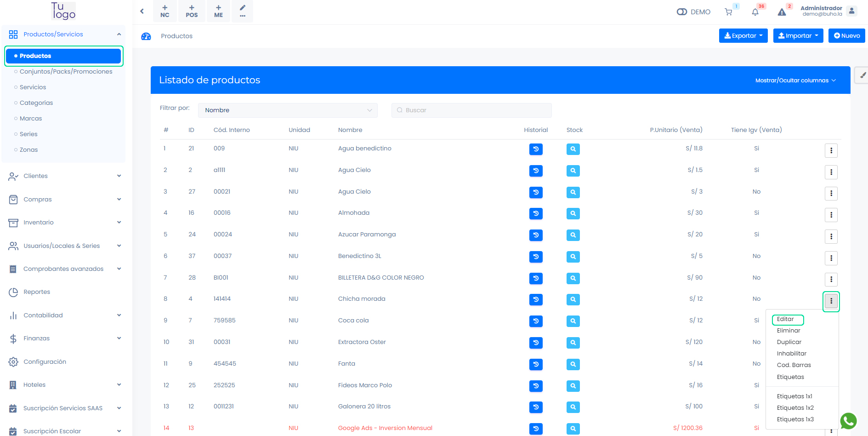868x436 pixels.
Task: Click the POS quick-add button
Action: pos(192,11)
